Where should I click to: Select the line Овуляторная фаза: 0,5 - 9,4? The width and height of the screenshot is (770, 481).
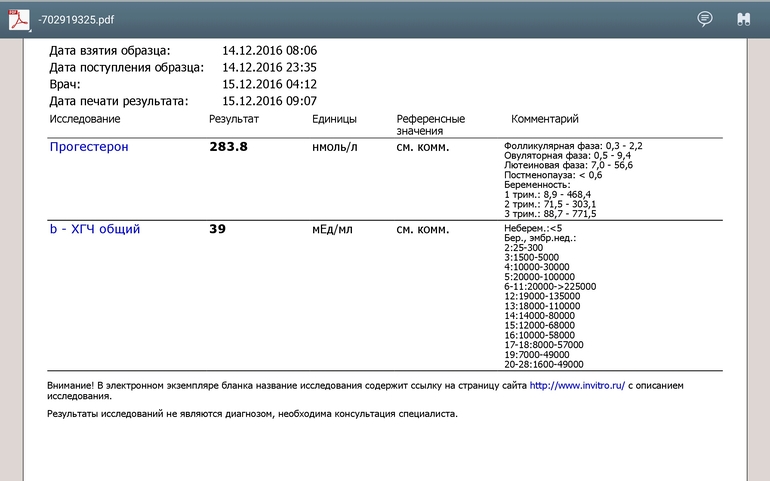(567, 155)
